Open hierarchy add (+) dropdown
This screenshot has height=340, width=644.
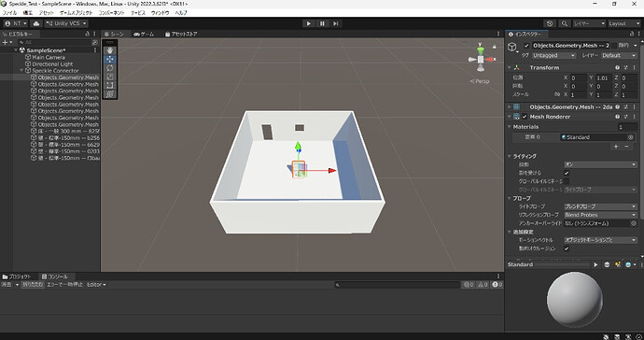coord(7,42)
